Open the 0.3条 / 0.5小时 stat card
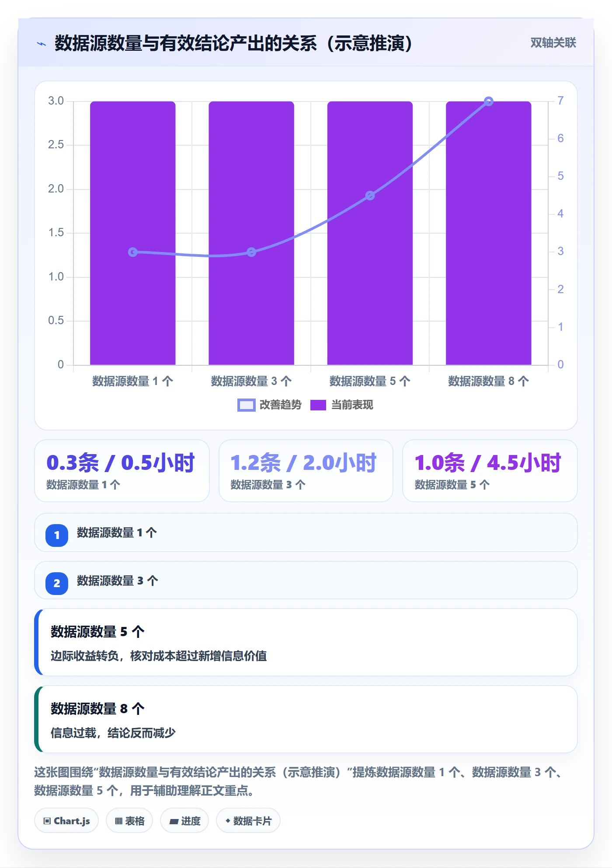Viewport: 612px width, 868px height. [x=122, y=471]
